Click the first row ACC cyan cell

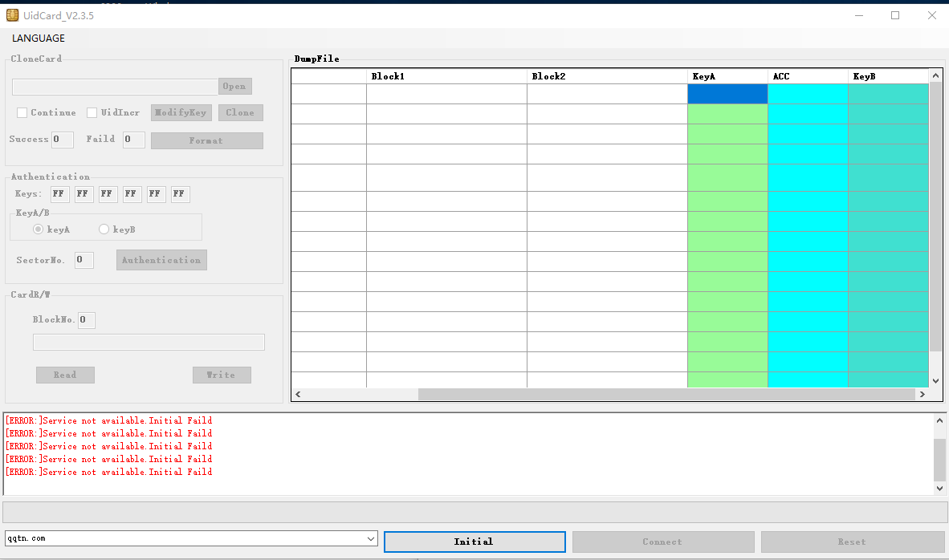[x=808, y=94]
